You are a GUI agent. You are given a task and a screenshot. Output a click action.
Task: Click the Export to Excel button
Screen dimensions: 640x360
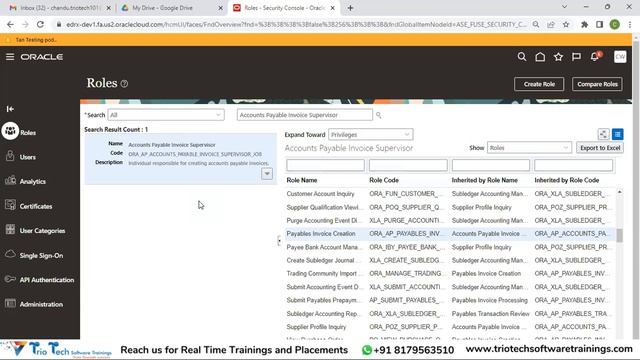point(600,148)
